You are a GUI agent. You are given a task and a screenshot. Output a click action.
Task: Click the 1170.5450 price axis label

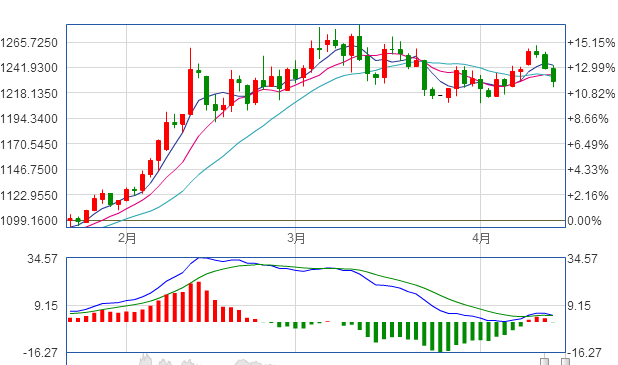(29, 145)
